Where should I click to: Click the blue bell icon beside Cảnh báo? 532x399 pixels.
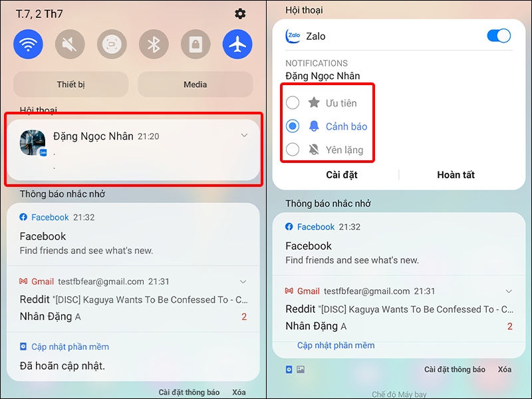pyautogui.click(x=314, y=126)
